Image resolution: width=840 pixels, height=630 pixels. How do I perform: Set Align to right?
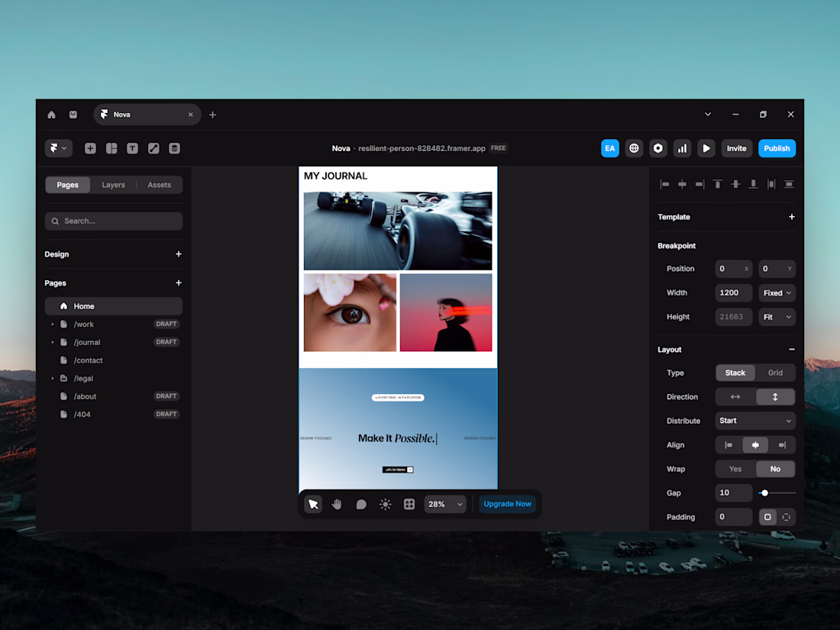click(782, 445)
